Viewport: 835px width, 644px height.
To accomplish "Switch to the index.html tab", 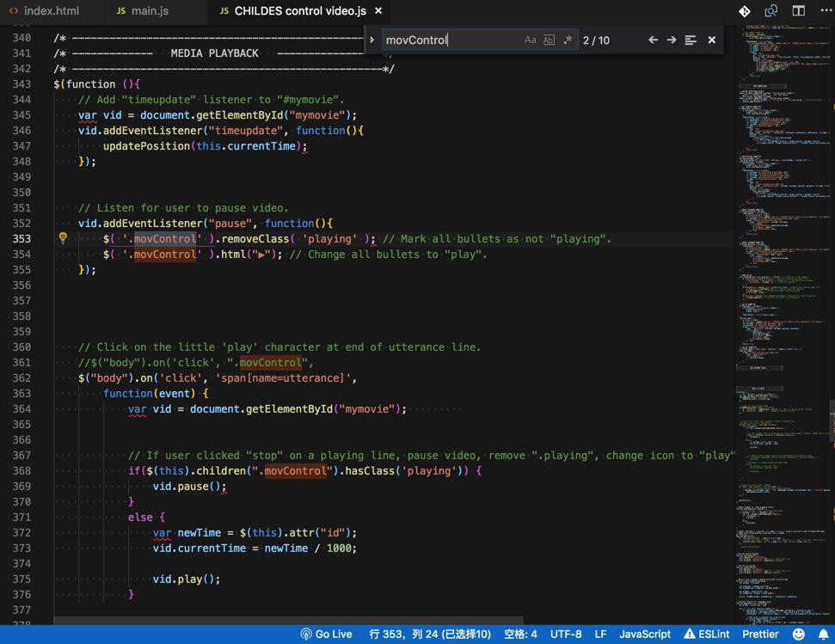I will click(51, 11).
